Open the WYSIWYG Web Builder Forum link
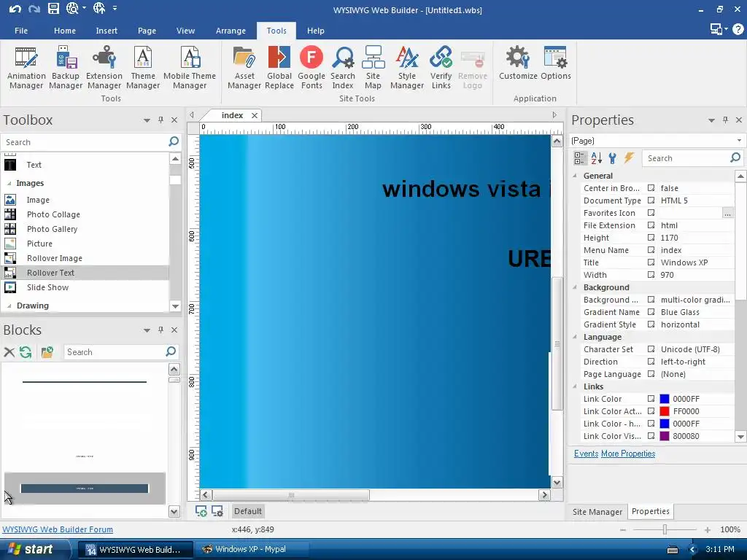This screenshot has height=560, width=747. 58,529
